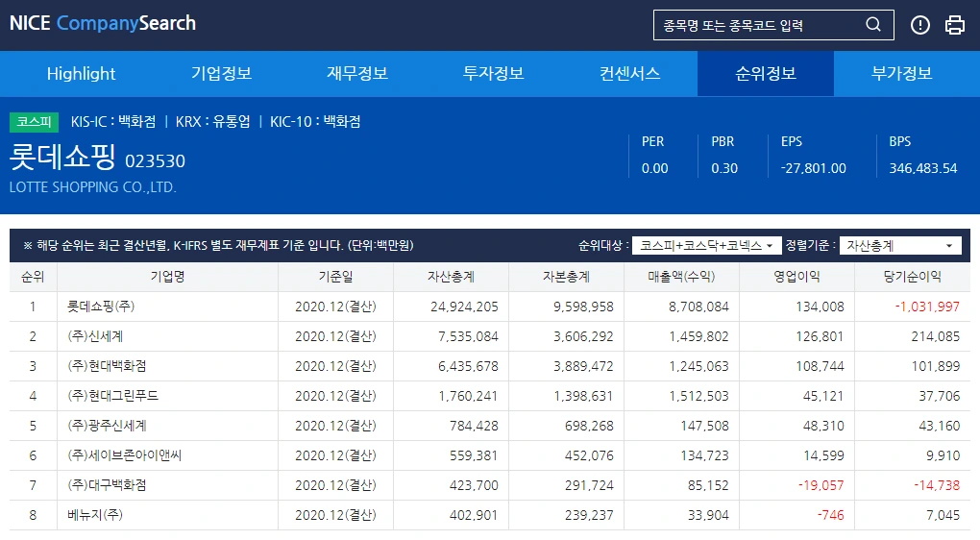Open the Highlight tab

[82, 74]
